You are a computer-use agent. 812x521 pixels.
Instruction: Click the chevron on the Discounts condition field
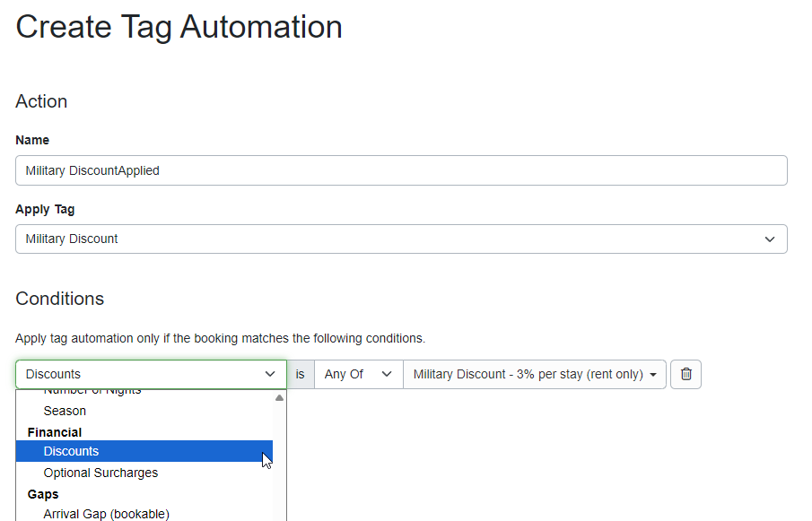coord(269,374)
